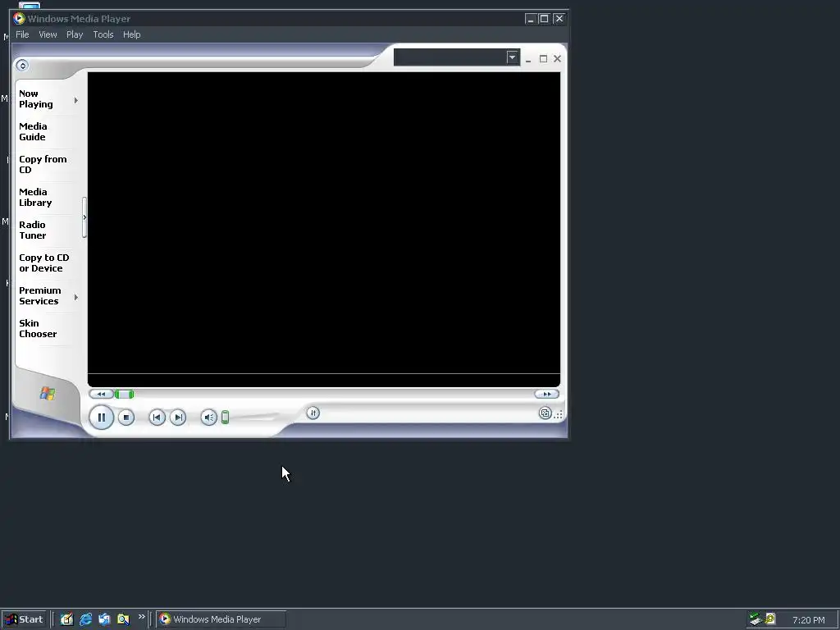Open the Media Guide tab
Image resolution: width=840 pixels, height=630 pixels.
click(33, 132)
